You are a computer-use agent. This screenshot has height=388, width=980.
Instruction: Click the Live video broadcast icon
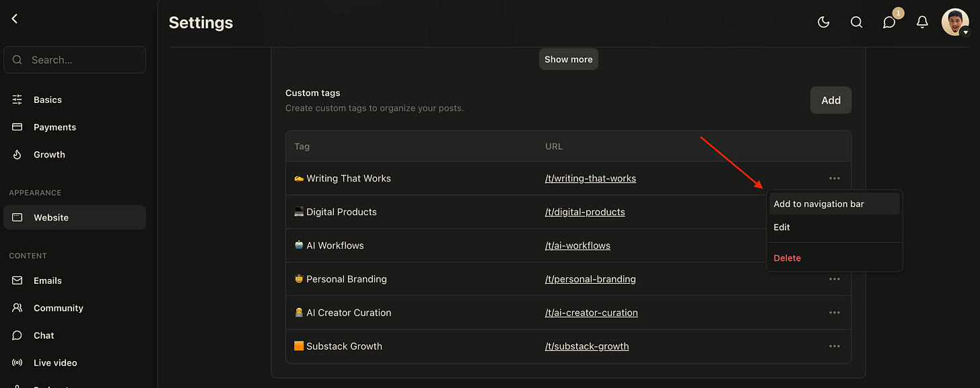pos(17,362)
